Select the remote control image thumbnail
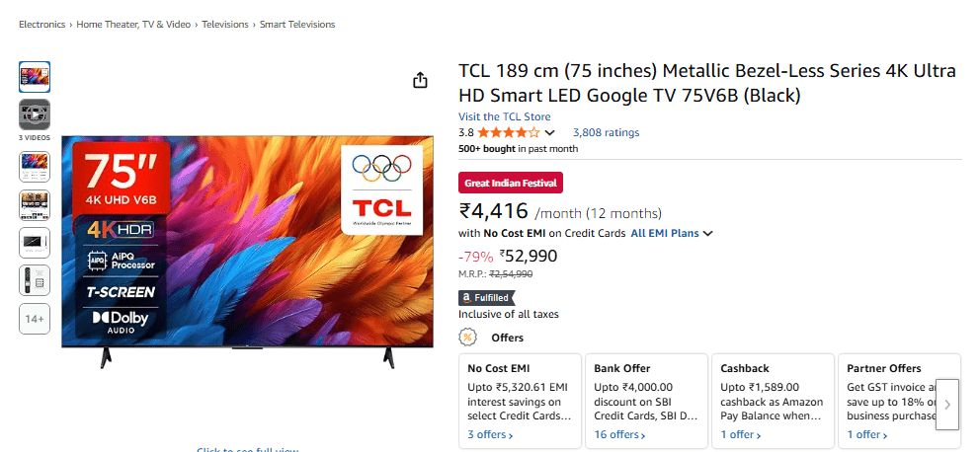Screen dimensions: 980x452 (x=34, y=280)
